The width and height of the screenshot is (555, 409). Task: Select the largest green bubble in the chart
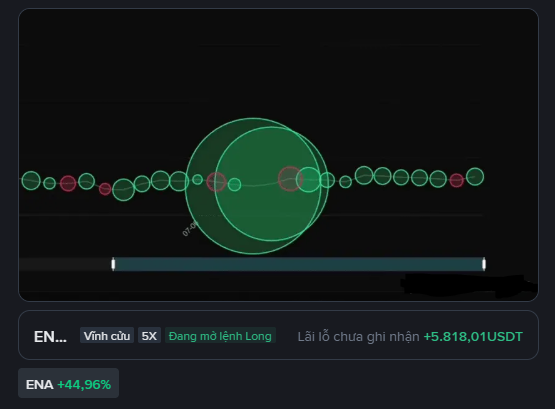point(253,186)
